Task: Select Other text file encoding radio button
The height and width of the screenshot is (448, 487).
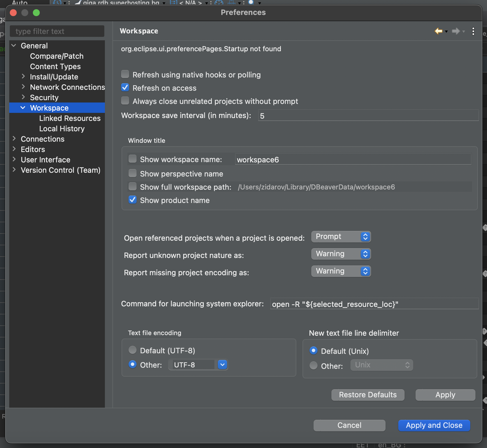Action: tap(133, 365)
